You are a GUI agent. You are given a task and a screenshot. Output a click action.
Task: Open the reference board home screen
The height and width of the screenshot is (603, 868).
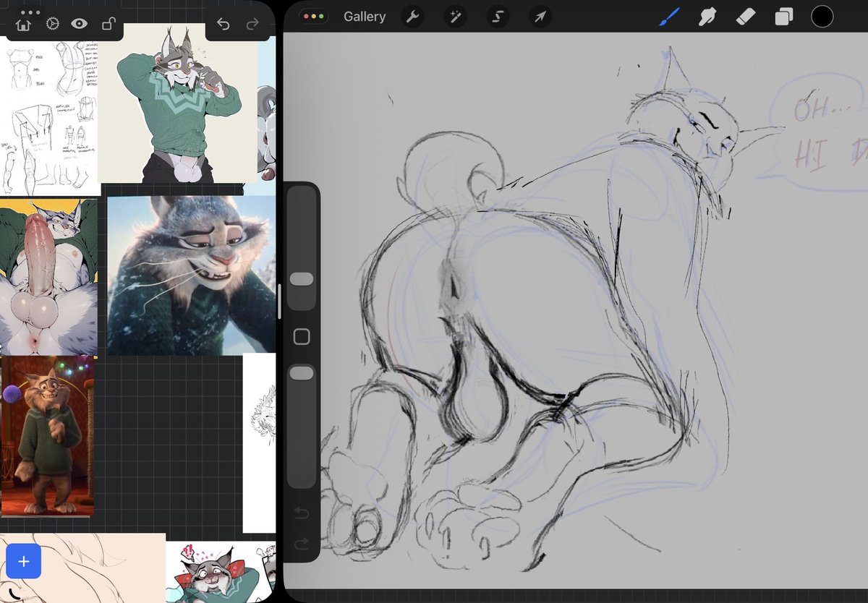point(22,23)
